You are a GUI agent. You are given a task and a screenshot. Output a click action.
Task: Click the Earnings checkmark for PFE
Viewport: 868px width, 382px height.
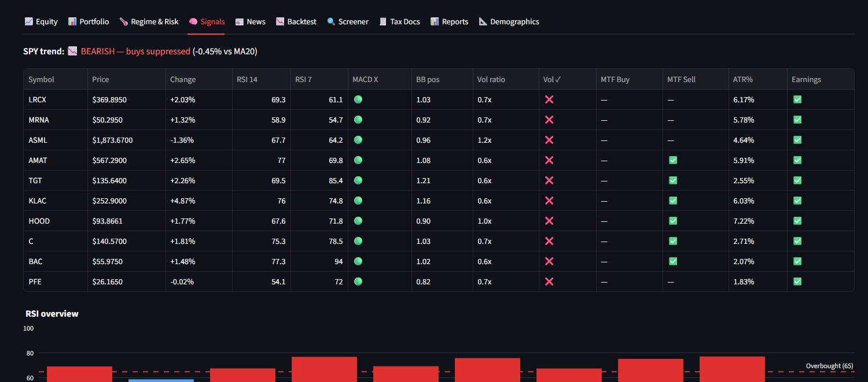coord(797,281)
